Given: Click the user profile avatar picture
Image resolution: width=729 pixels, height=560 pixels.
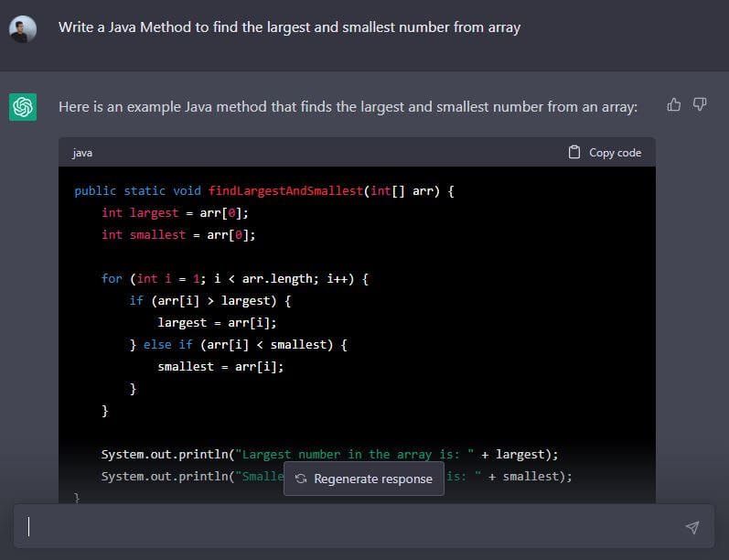Looking at the screenshot, I should pyautogui.click(x=23, y=29).
